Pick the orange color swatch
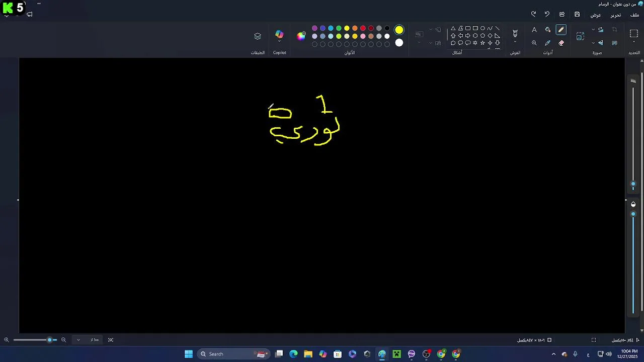 [355, 28]
